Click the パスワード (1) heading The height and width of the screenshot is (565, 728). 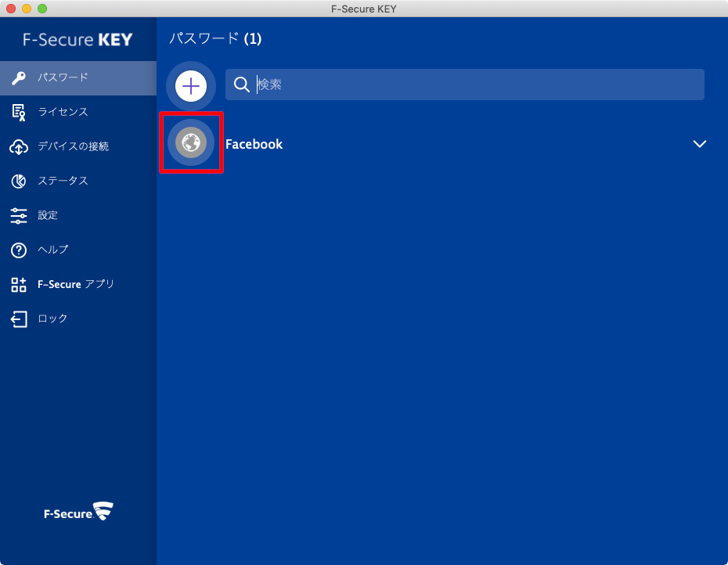tap(215, 38)
